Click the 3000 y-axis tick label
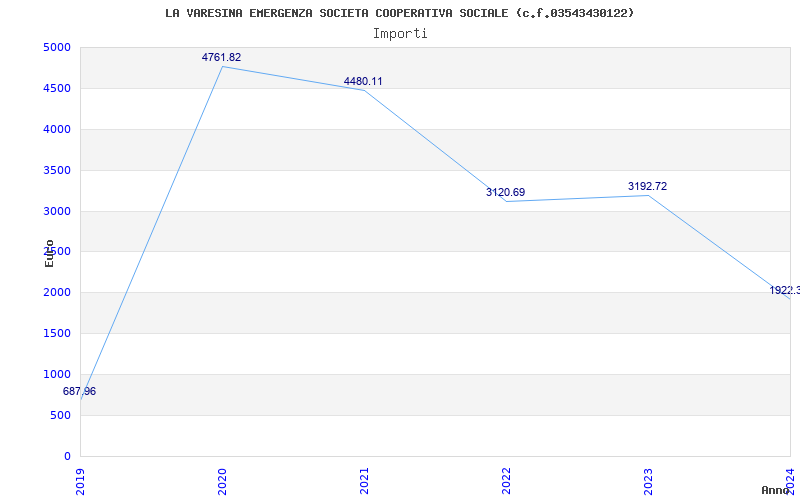800x500 pixels. click(x=57, y=211)
